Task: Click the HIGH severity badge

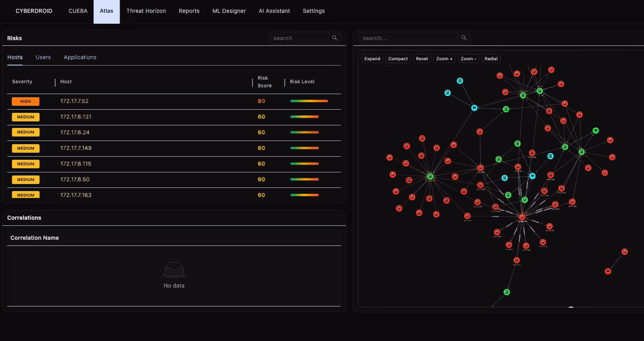Action: 25,101
